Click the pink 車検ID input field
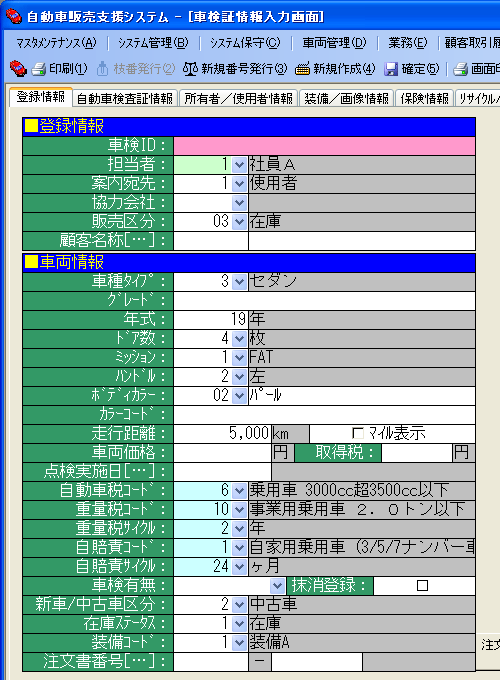 [324, 146]
